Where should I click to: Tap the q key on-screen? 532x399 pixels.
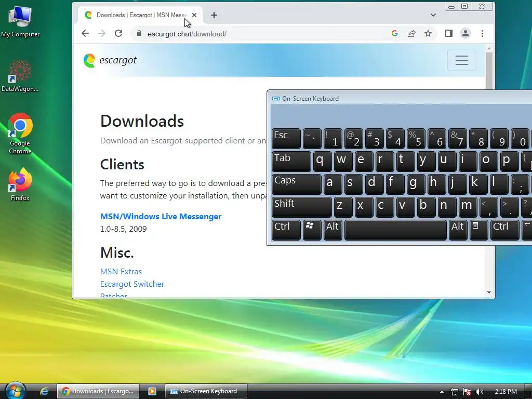click(x=322, y=162)
